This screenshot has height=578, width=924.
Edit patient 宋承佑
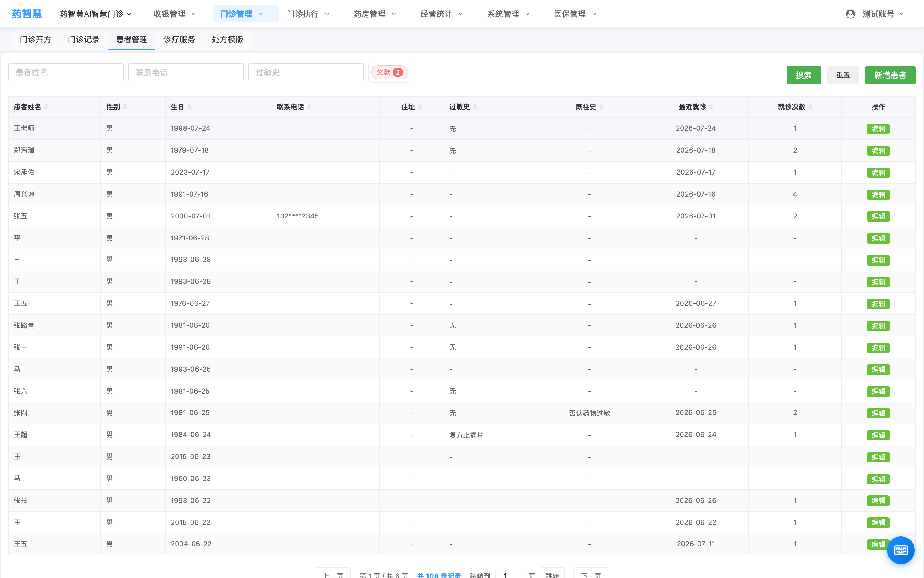coord(878,173)
